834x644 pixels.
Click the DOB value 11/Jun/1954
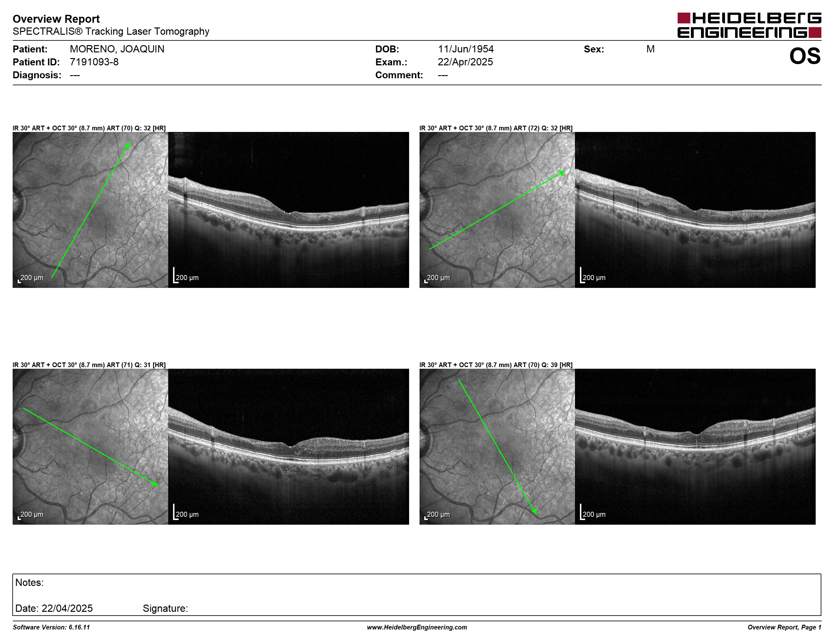point(466,49)
